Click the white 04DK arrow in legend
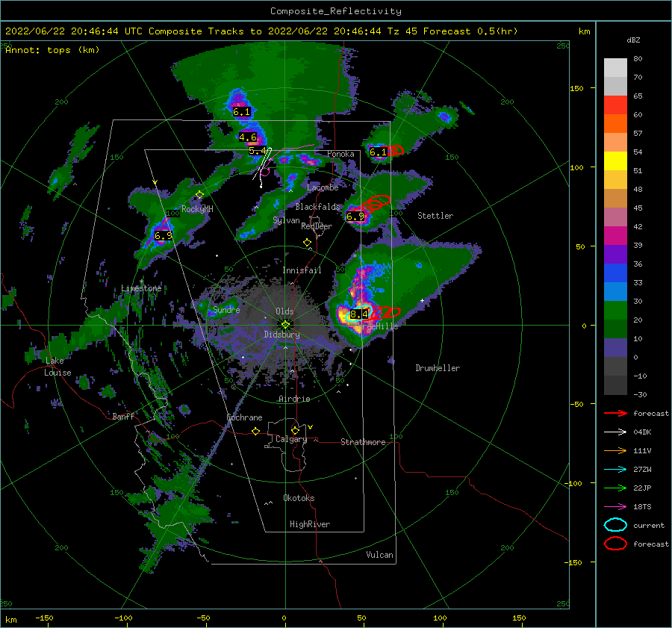Screen dimensions: 672x628 tap(615, 432)
